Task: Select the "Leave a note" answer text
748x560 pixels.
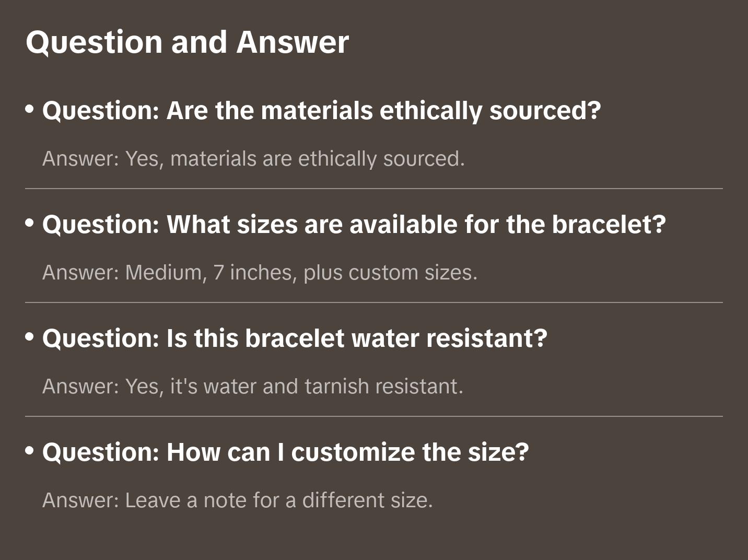Action: (238, 500)
